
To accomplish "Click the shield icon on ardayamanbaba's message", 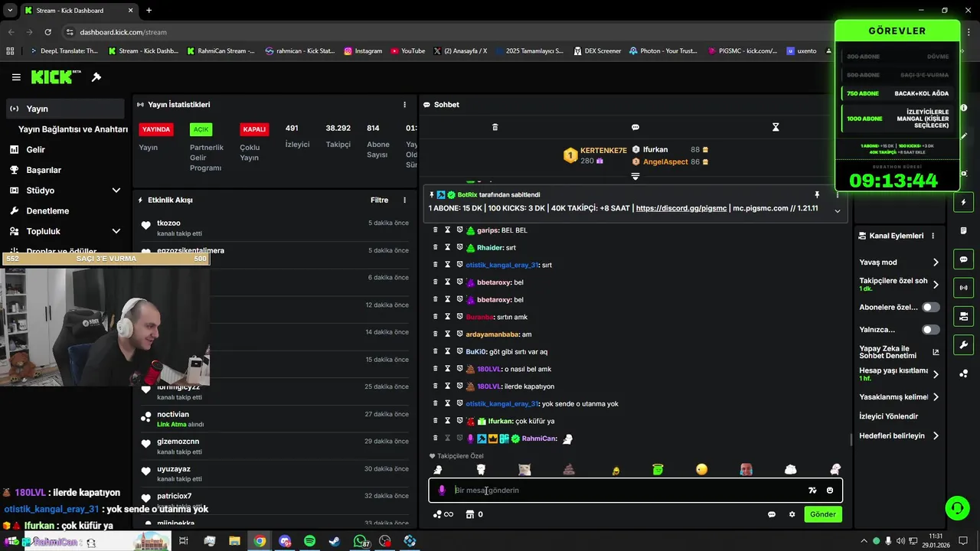I will tap(459, 334).
